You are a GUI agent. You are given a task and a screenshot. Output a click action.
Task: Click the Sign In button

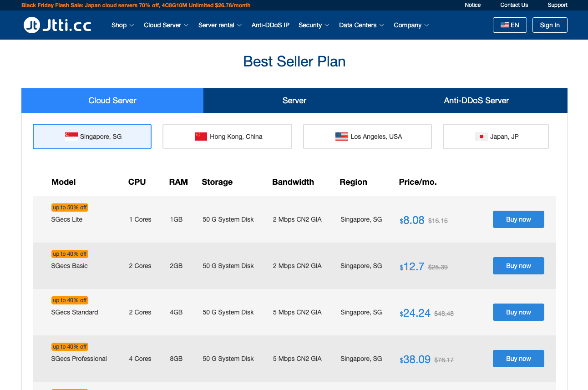click(x=549, y=25)
